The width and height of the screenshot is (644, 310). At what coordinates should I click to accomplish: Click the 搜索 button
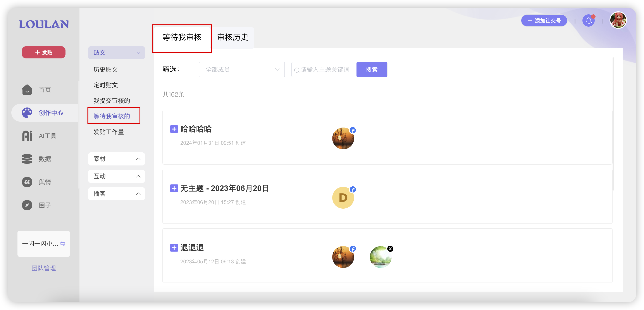tap(372, 70)
